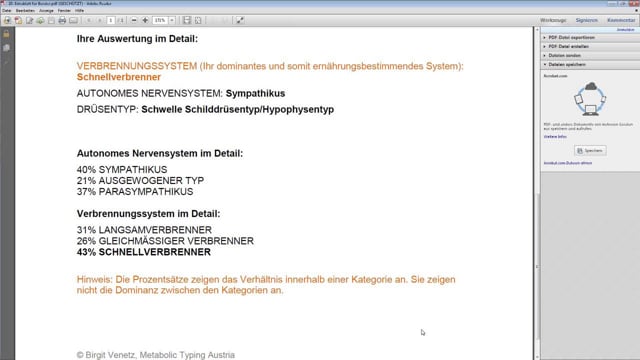The image size is (640, 360).
Task: Click the orange 'Schnellverbrenner' text
Action: pos(119,77)
